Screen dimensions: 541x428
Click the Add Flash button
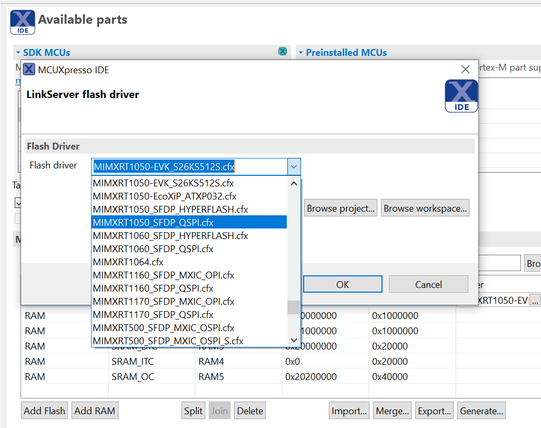pos(45,410)
